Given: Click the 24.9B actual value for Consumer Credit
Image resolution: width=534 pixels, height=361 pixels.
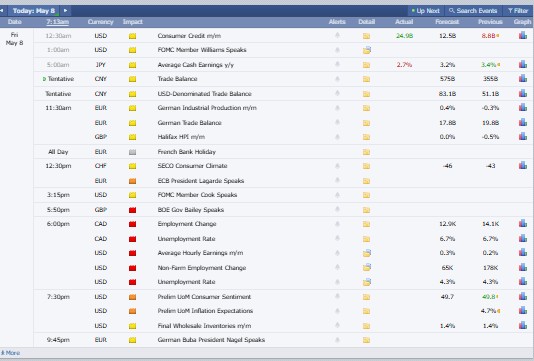Looking at the screenshot, I should (x=404, y=36).
